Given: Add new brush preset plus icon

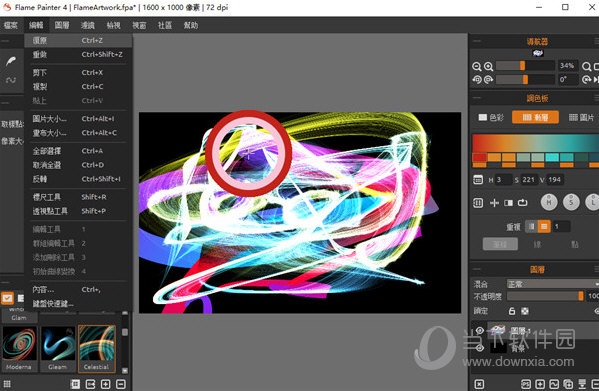Looking at the screenshot, I should click(105, 384).
